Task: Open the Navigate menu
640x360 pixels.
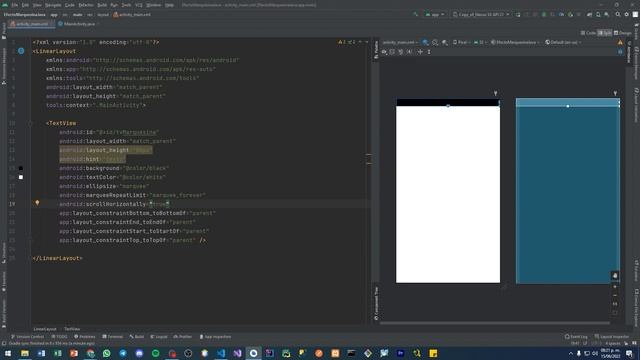Action: tap(53, 5)
